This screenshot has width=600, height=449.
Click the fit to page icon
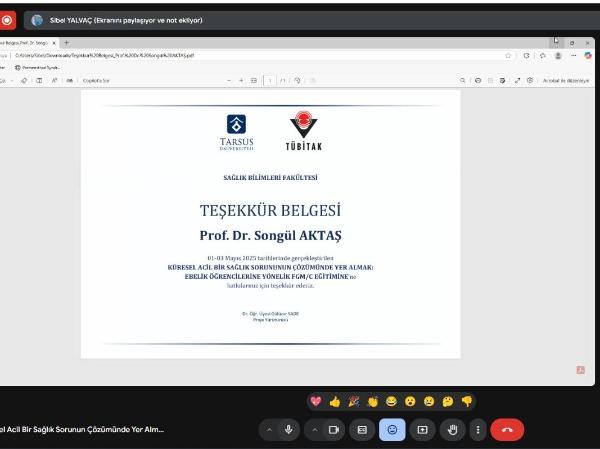pyautogui.click(x=253, y=80)
